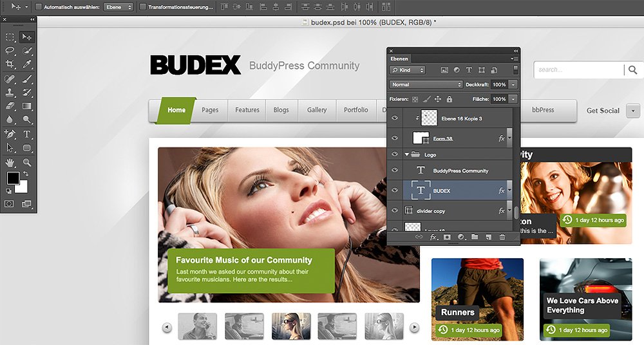The height and width of the screenshot is (345, 644).
Task: Click the white background color swatch
Action: pos(23,189)
